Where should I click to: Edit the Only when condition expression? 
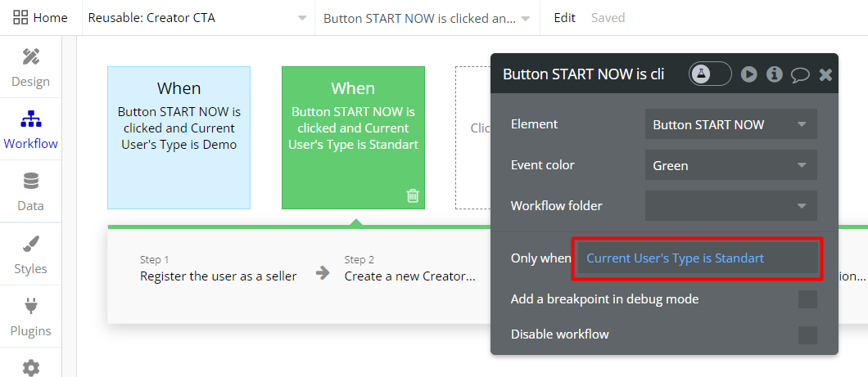click(698, 258)
